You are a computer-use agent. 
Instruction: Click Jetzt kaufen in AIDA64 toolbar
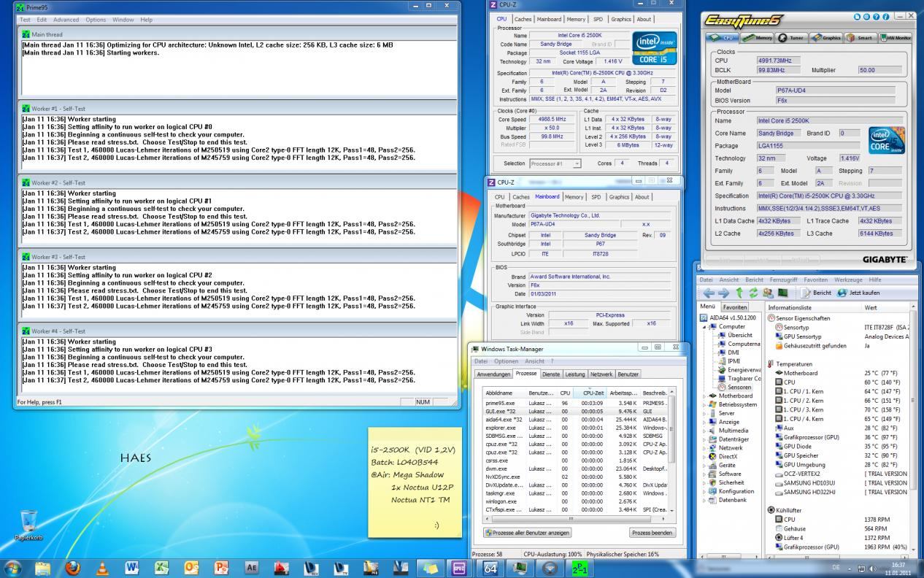pyautogui.click(x=858, y=293)
